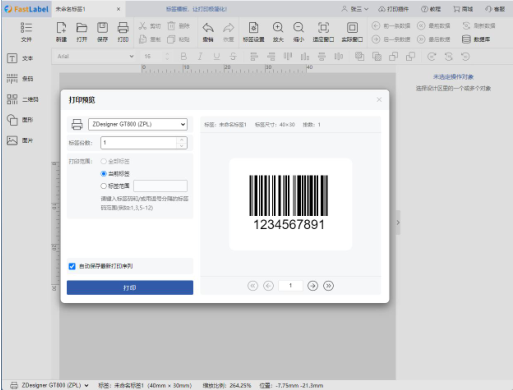Click the fit-to-window icon
The height and width of the screenshot is (390, 513).
pyautogui.click(x=323, y=28)
